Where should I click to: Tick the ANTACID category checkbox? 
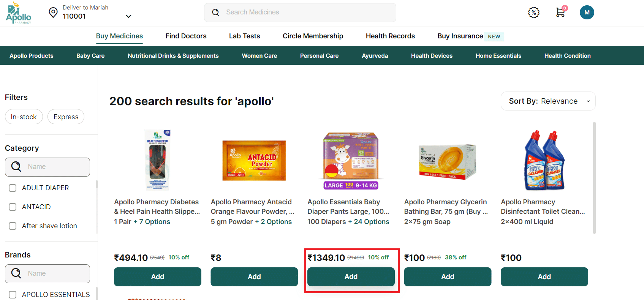[x=13, y=207]
